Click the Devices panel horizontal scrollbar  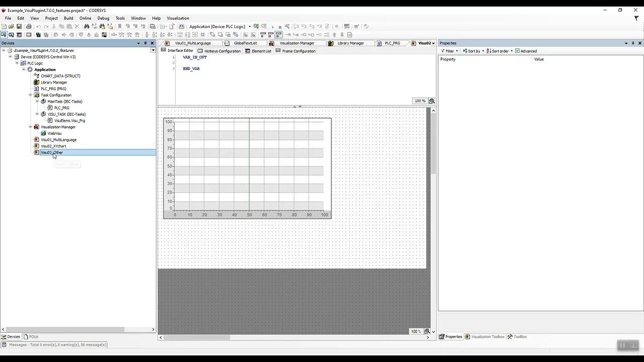point(64,330)
